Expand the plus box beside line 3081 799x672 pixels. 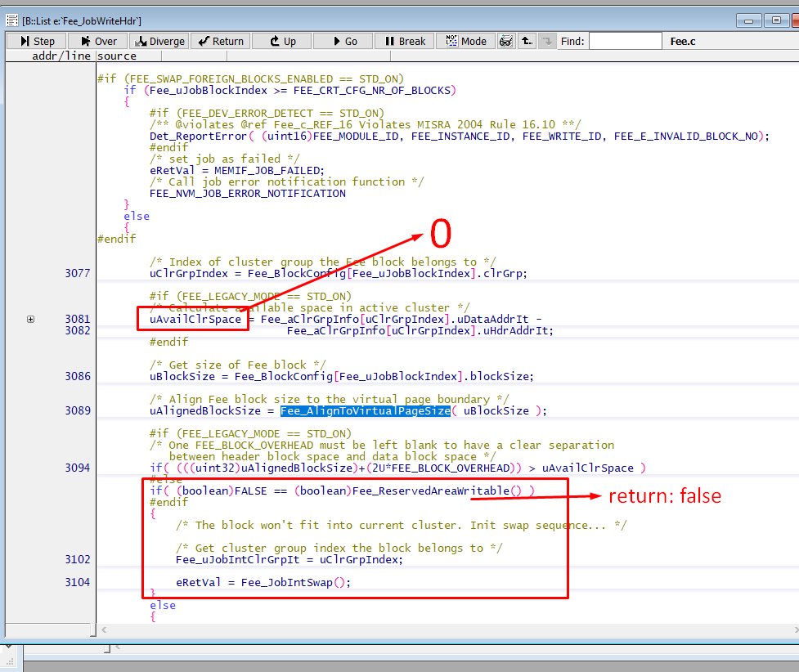[30, 319]
